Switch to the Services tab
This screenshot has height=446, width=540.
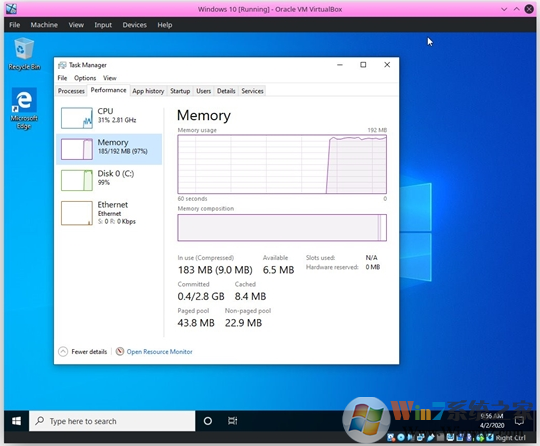pos(252,91)
